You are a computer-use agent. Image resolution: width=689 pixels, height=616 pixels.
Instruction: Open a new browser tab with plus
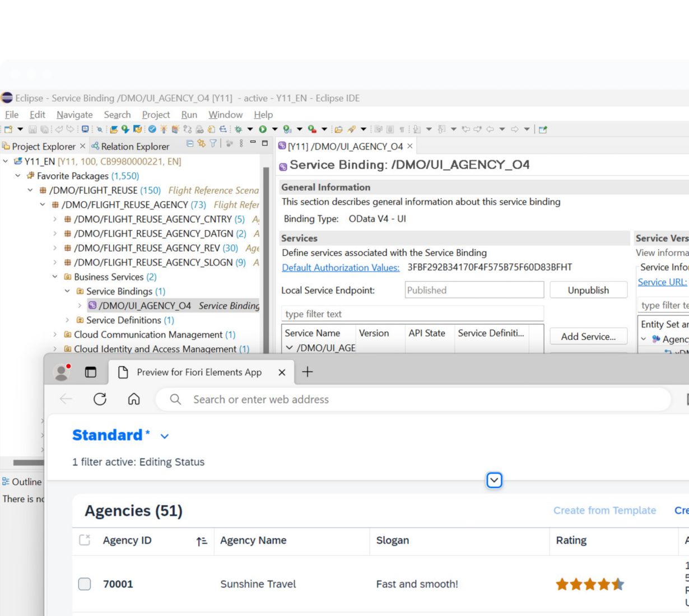click(x=308, y=372)
